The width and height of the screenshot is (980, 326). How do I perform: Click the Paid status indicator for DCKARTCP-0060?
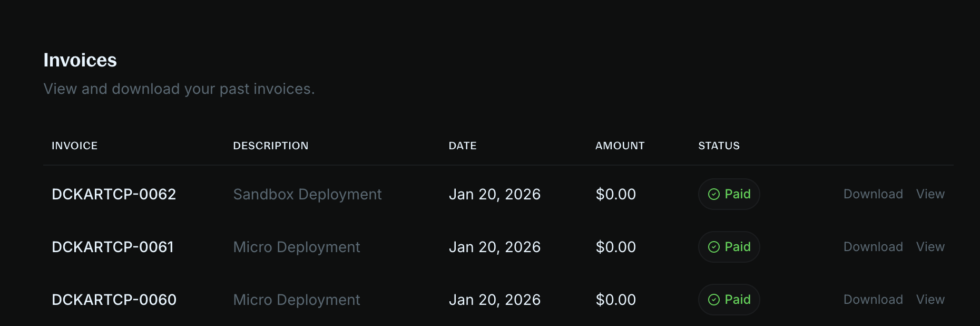pyautogui.click(x=729, y=299)
